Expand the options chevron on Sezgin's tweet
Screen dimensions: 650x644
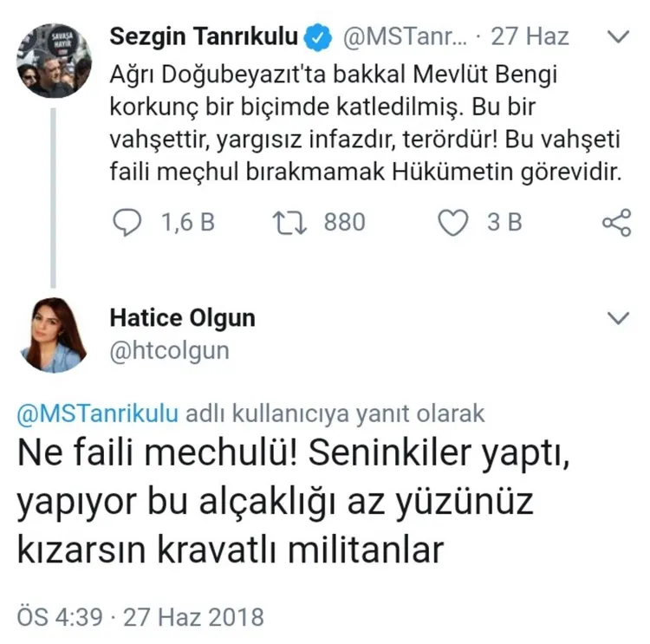(618, 37)
